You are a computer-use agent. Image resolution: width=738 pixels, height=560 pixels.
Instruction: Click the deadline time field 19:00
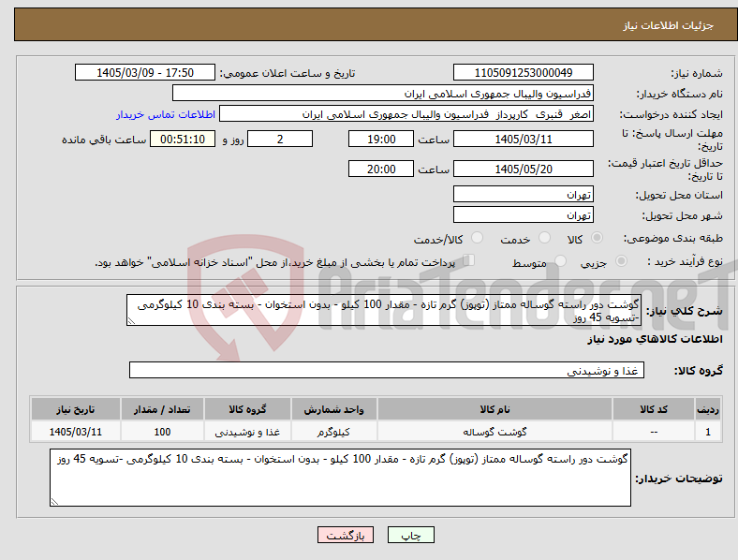pos(381,140)
